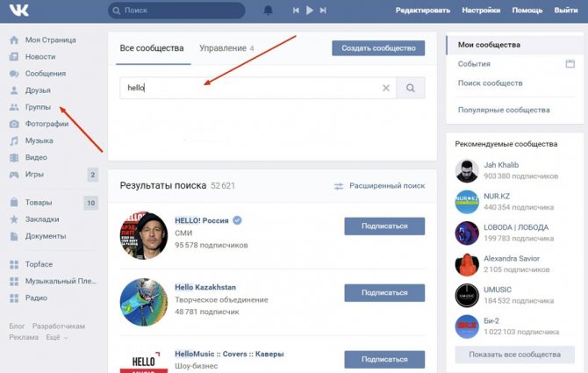Expand the Ещё footer dropdown

click(x=57, y=337)
